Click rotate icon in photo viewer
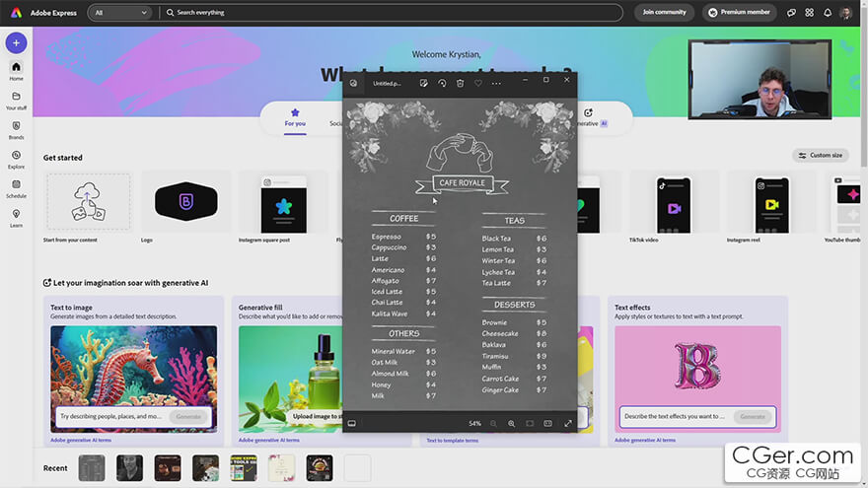868x488 pixels. [x=442, y=83]
